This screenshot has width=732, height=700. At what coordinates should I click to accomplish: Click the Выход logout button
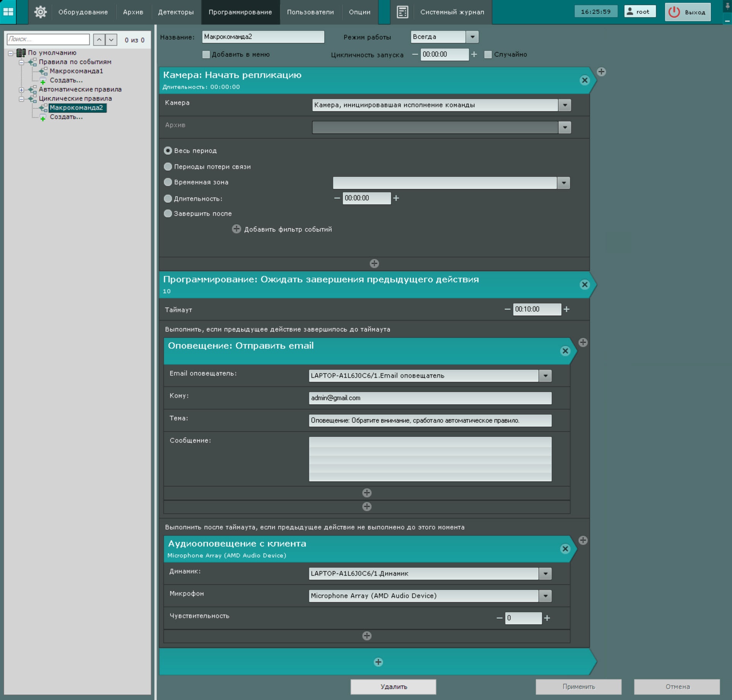(688, 12)
